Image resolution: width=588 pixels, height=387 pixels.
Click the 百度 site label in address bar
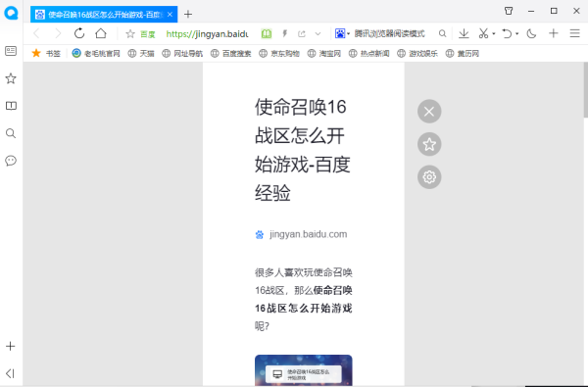pyautogui.click(x=148, y=34)
